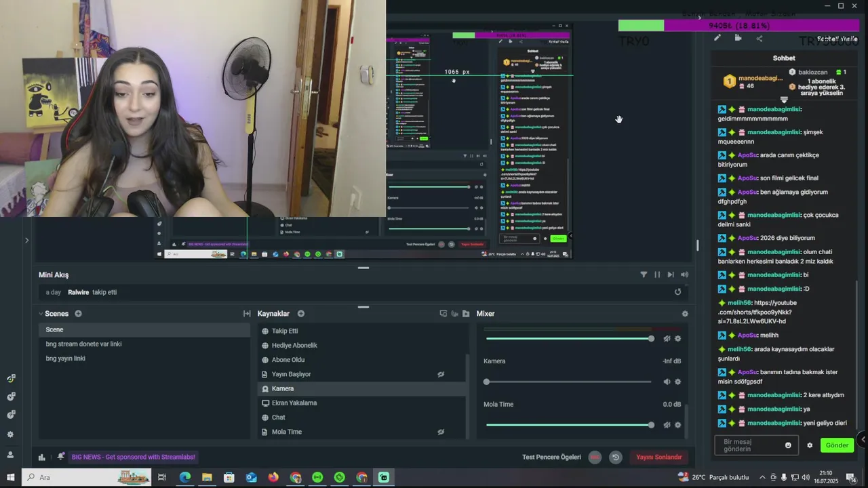
Task: Adjust the Mola Time volume slider
Action: coord(568,425)
